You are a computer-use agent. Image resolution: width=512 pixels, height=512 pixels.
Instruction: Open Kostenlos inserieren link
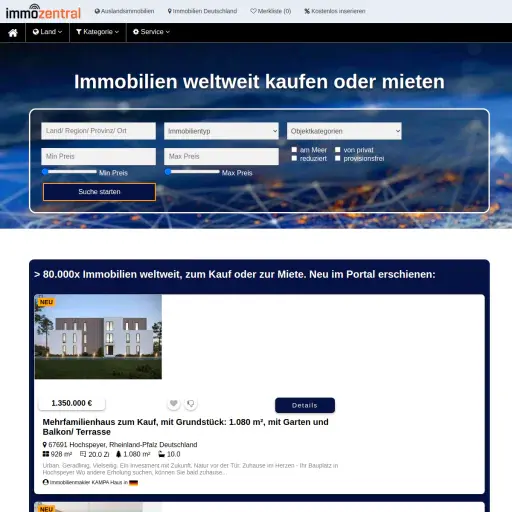[335, 11]
